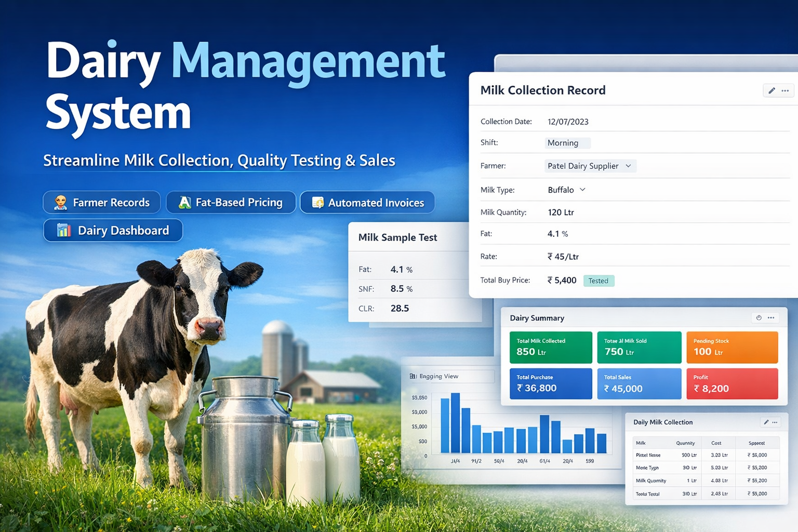The image size is (798, 532).
Task: Select the Pittel tiesse table row
Action: click(706, 455)
